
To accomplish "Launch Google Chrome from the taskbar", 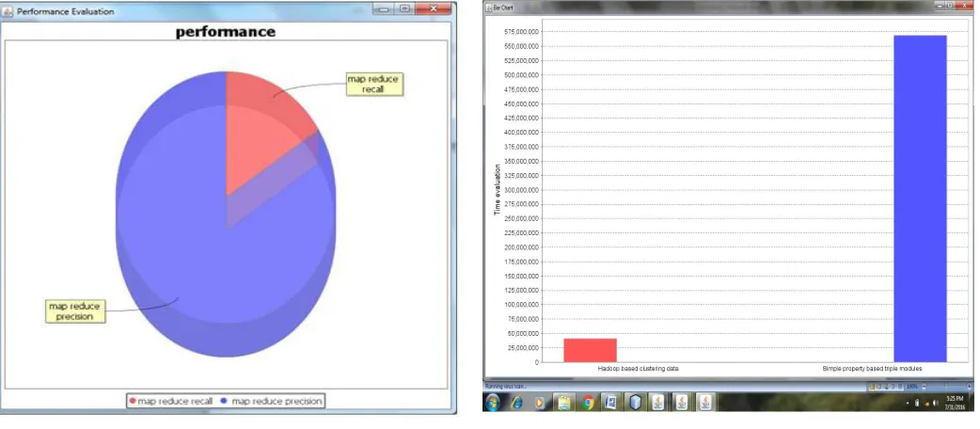I will (x=588, y=402).
